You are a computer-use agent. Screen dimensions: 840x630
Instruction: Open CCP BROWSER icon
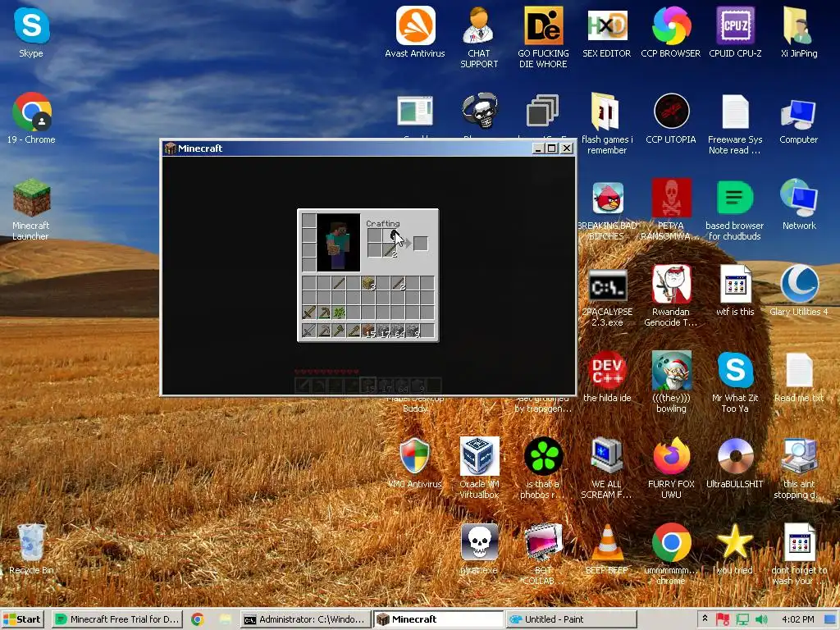[x=671, y=32]
